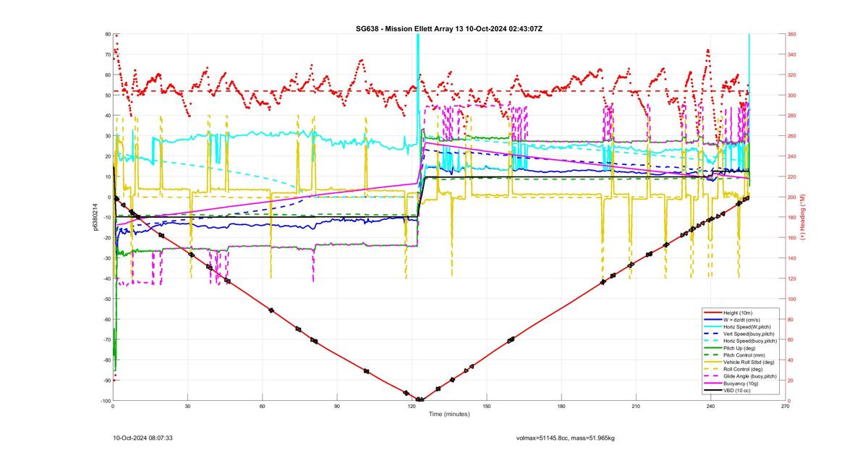Click x-axis tick label '150'
The height and width of the screenshot is (450, 868).
pos(486,407)
